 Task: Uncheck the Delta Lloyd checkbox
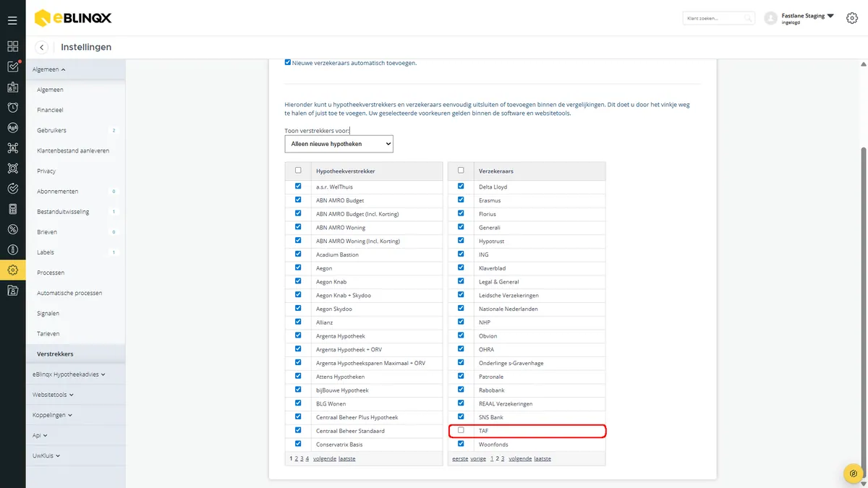click(x=461, y=187)
